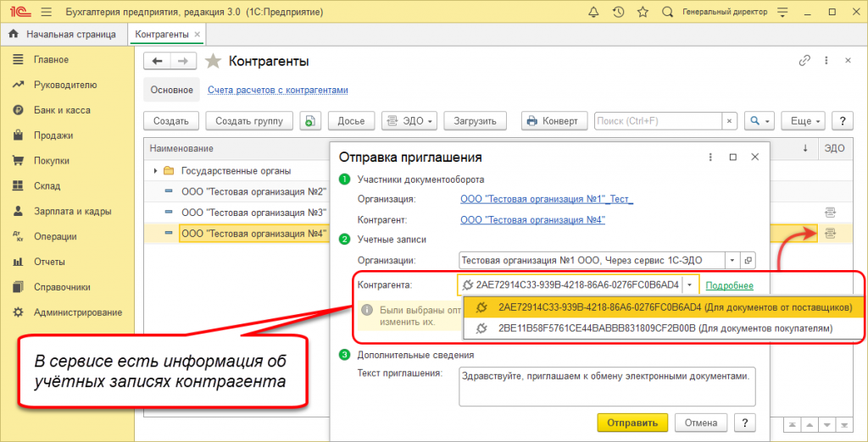Open Зарплата и кадры section
Image resolution: width=868 pixels, height=442 pixels.
73,212
